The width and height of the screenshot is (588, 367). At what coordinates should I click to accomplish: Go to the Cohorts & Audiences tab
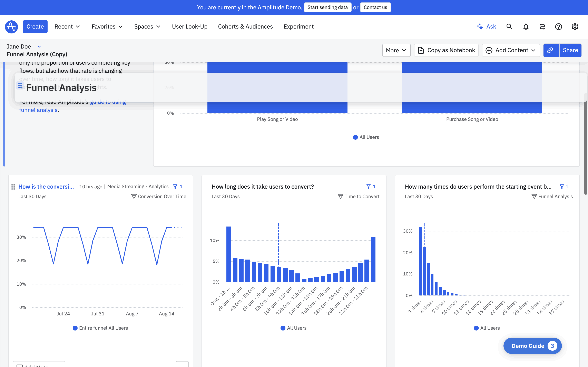[245, 27]
